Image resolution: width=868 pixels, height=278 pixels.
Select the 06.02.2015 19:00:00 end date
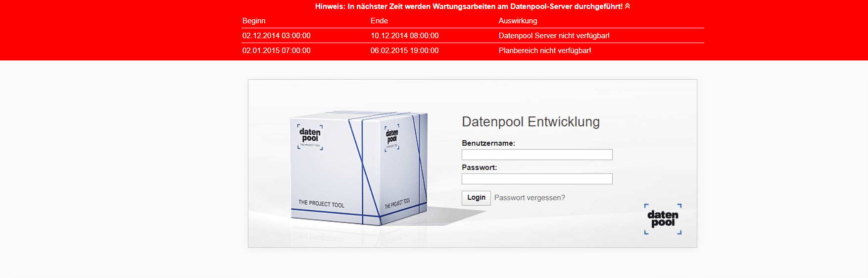coord(405,51)
